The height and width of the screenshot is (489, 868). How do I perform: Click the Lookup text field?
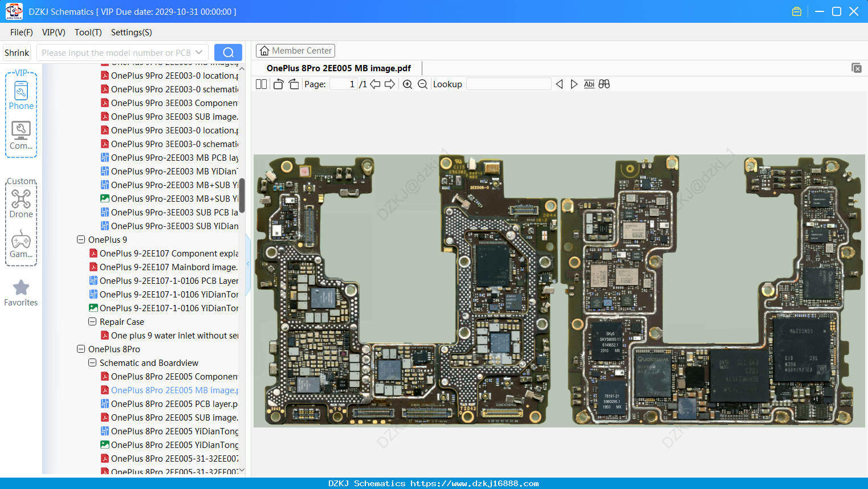(508, 84)
